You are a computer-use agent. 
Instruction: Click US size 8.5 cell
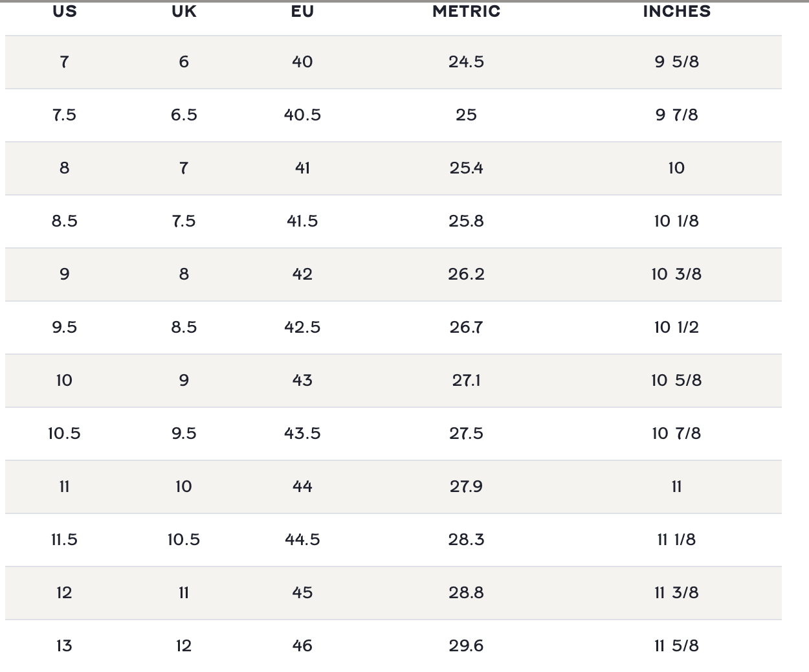(64, 221)
